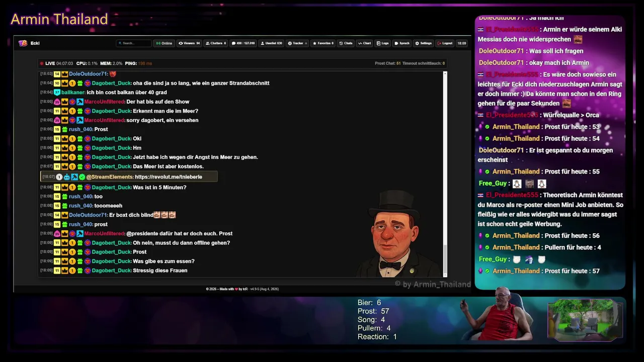Click the face emotes after 'Er boxt dich blind'
This screenshot has height=362, width=644.
point(165,215)
